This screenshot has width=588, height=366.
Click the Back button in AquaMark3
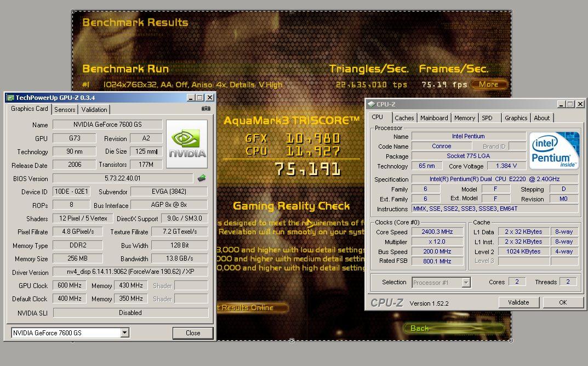click(454, 329)
